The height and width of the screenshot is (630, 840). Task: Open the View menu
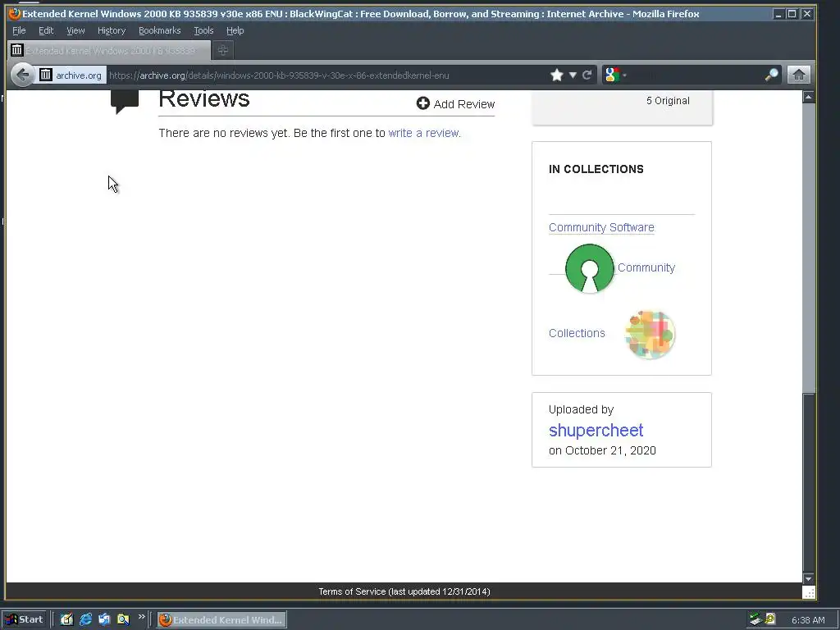[75, 30]
